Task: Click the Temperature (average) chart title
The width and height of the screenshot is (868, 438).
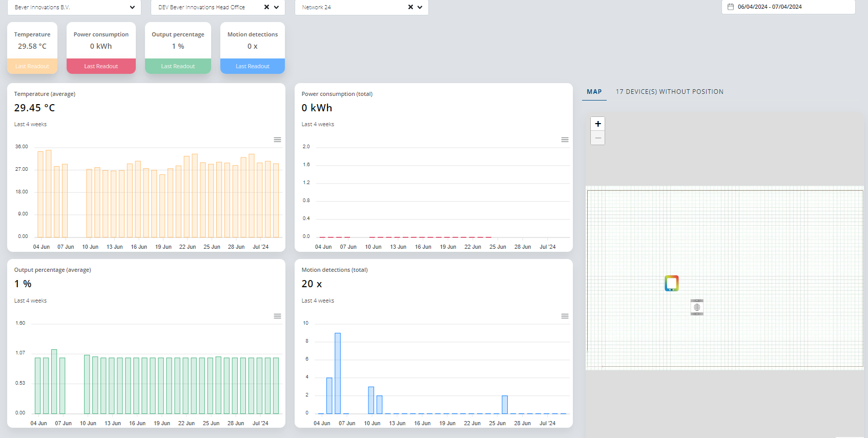Action: [45, 94]
